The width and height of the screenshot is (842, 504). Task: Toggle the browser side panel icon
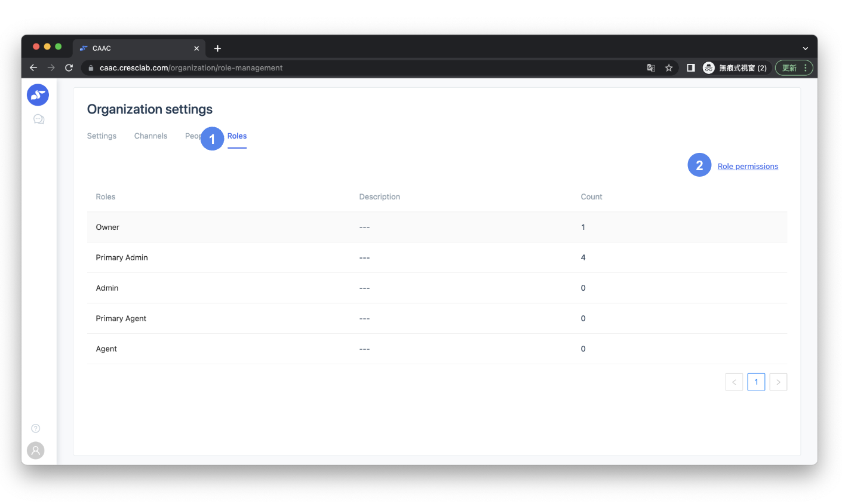click(690, 68)
